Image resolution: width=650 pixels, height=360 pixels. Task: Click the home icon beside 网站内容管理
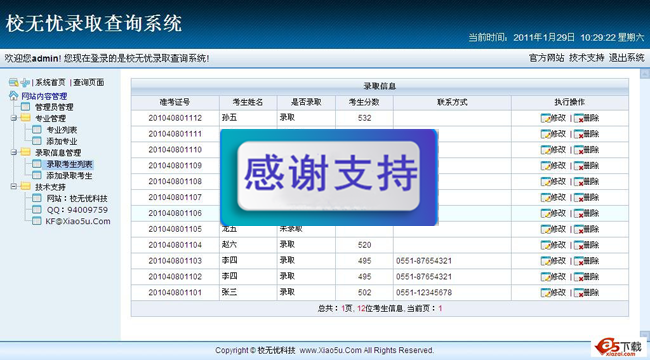point(13,96)
